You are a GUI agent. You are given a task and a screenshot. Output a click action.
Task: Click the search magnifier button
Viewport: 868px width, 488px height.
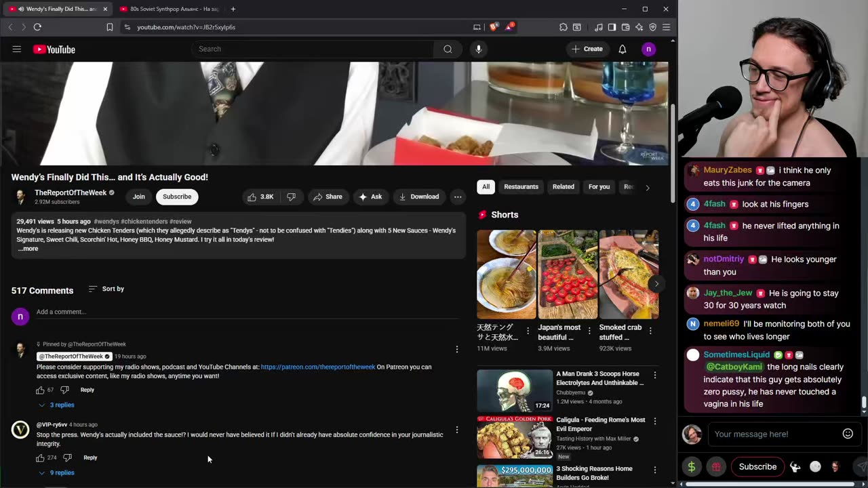(x=448, y=49)
